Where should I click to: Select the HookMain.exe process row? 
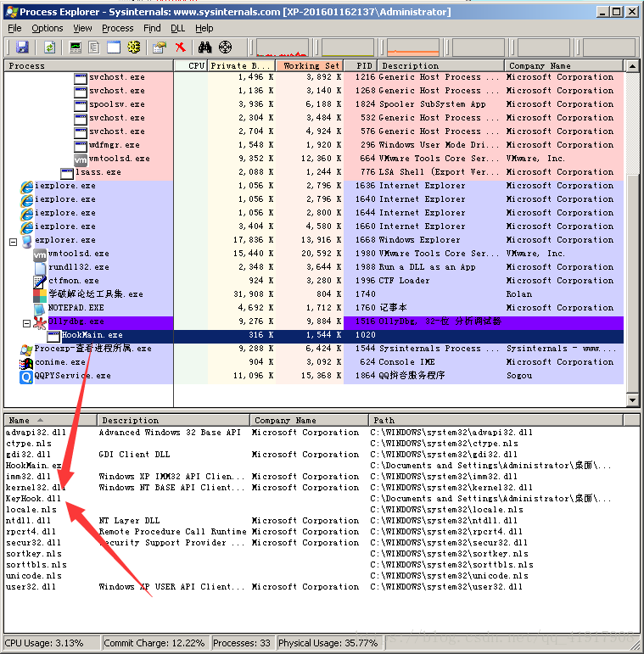point(314,335)
